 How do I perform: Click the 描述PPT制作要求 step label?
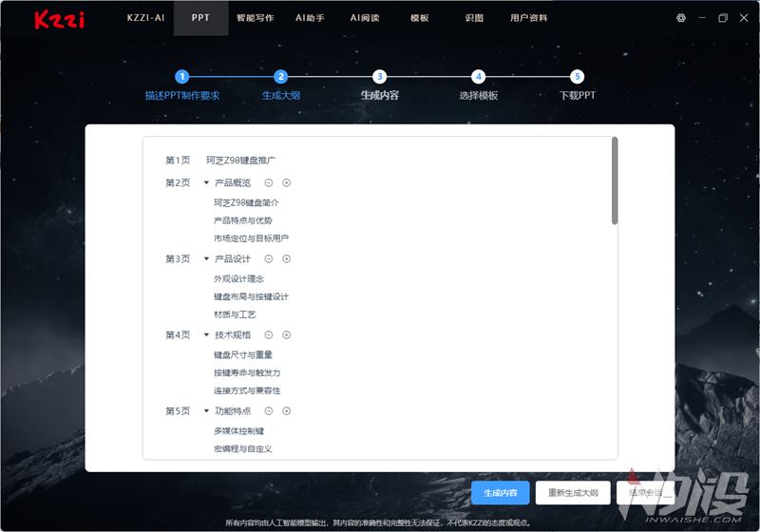[x=182, y=95]
